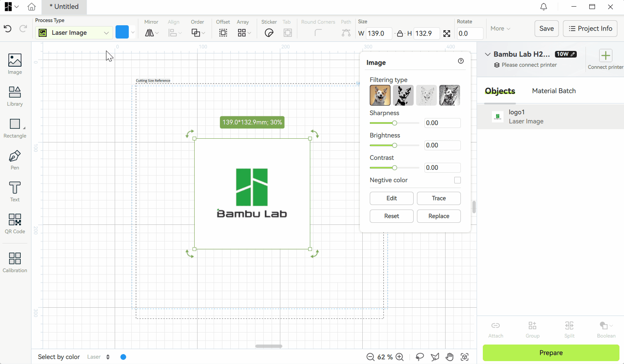This screenshot has height=364, width=624.
Task: Expand the More toolbar menu
Action: (500, 29)
